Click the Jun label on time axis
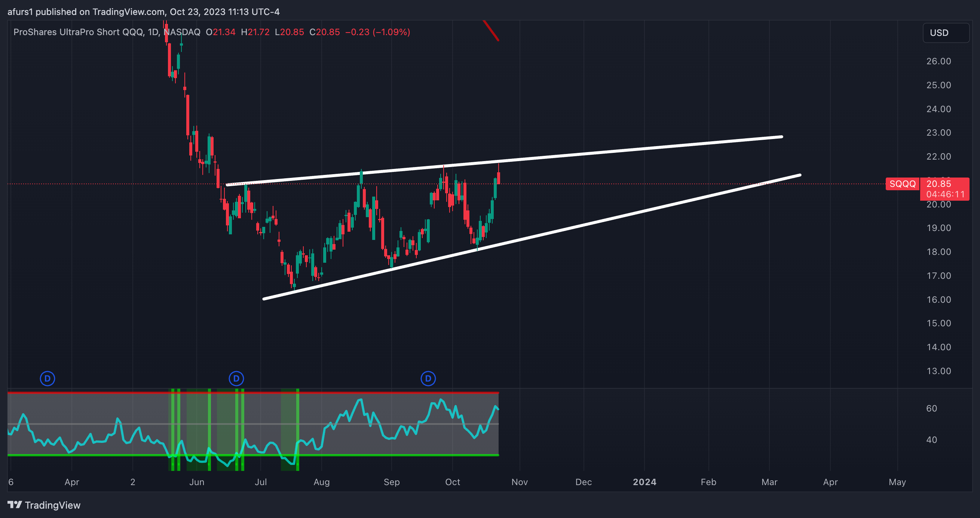This screenshot has height=518, width=980. [197, 482]
